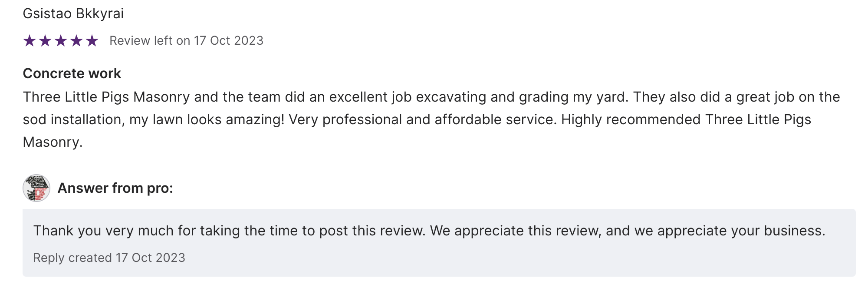
Task: Click the first purple rating star
Action: [x=30, y=41]
